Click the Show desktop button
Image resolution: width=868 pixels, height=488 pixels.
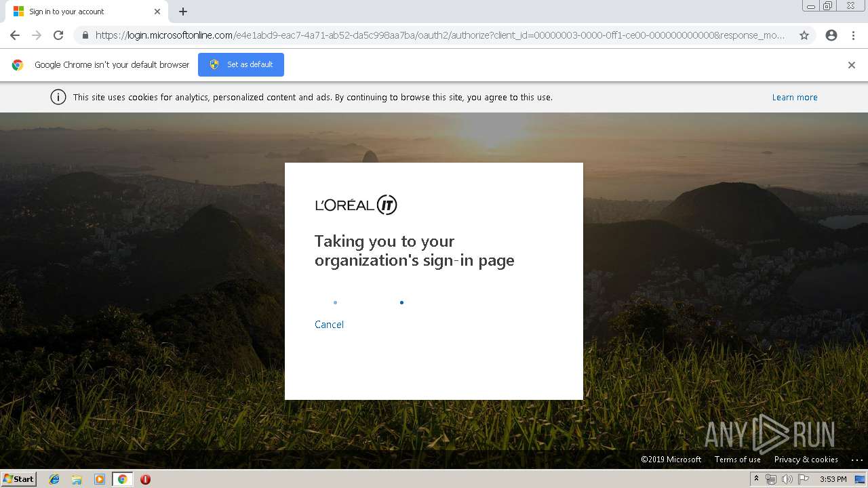point(861,479)
